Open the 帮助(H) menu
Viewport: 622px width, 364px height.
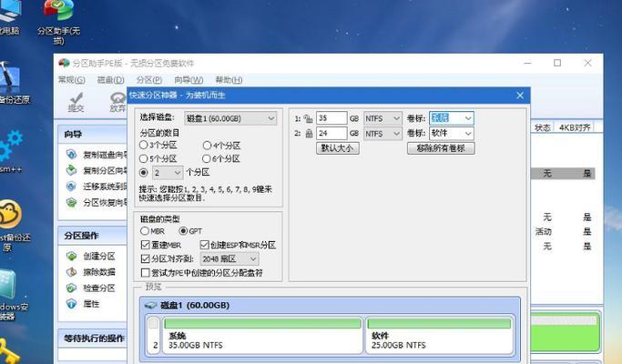[x=229, y=80]
